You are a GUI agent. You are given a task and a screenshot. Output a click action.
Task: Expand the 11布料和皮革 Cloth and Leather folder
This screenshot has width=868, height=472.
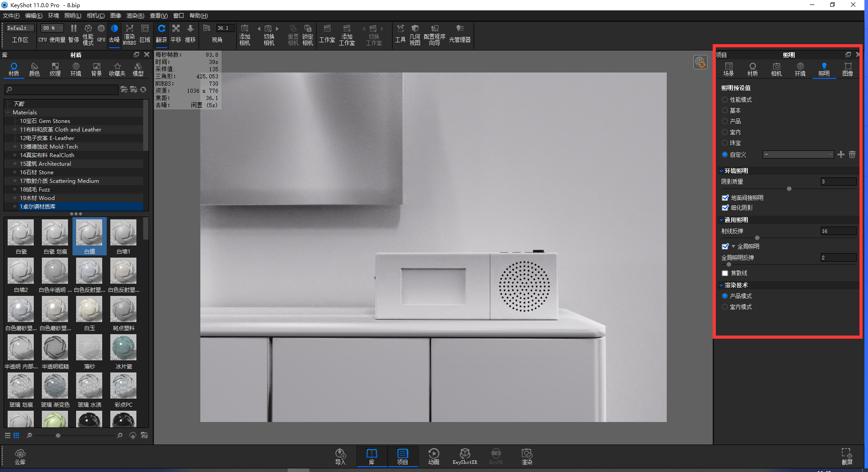pos(15,130)
